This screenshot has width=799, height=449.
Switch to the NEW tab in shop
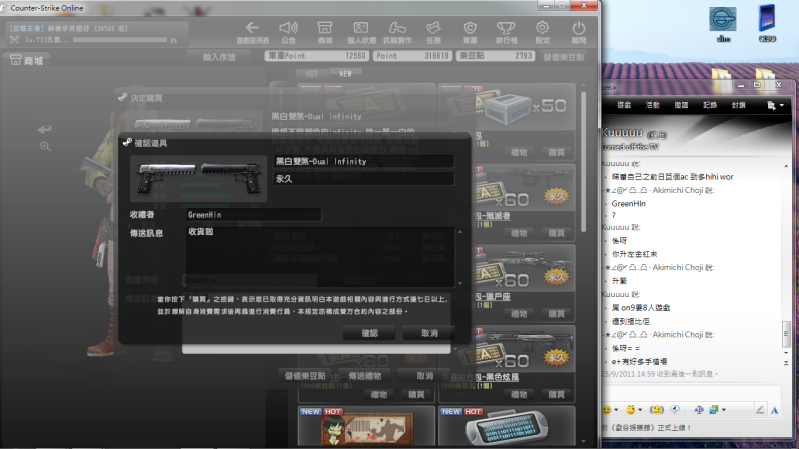(345, 73)
